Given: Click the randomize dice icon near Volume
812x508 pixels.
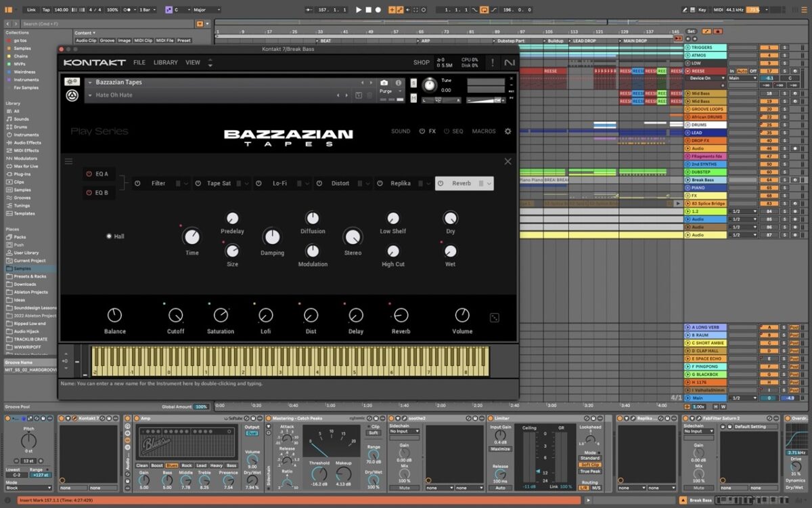Looking at the screenshot, I should pyautogui.click(x=495, y=317).
